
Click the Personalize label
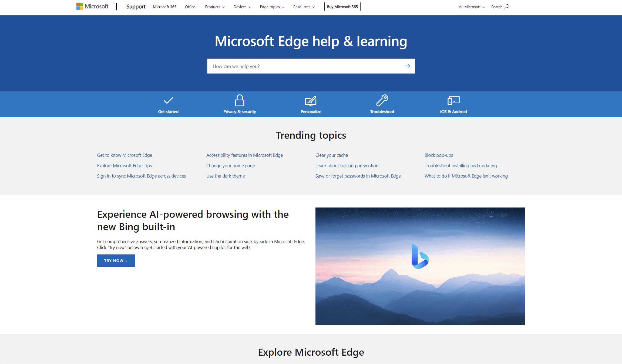click(311, 112)
